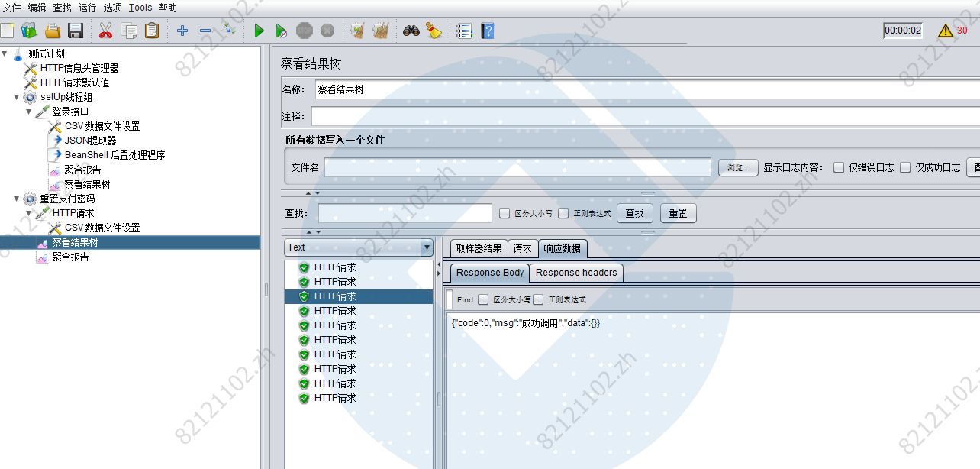Select HTTP信息头管理器 in the tree

pos(79,68)
